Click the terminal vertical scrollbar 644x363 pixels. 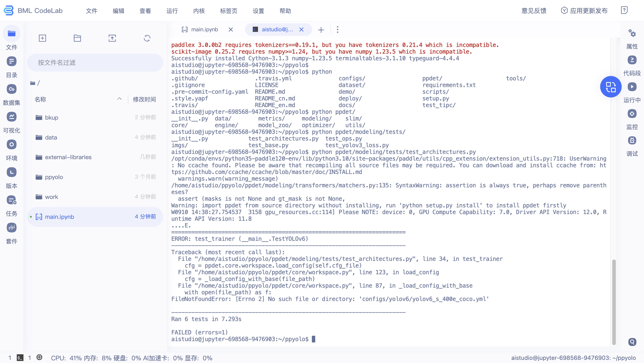pos(614,302)
